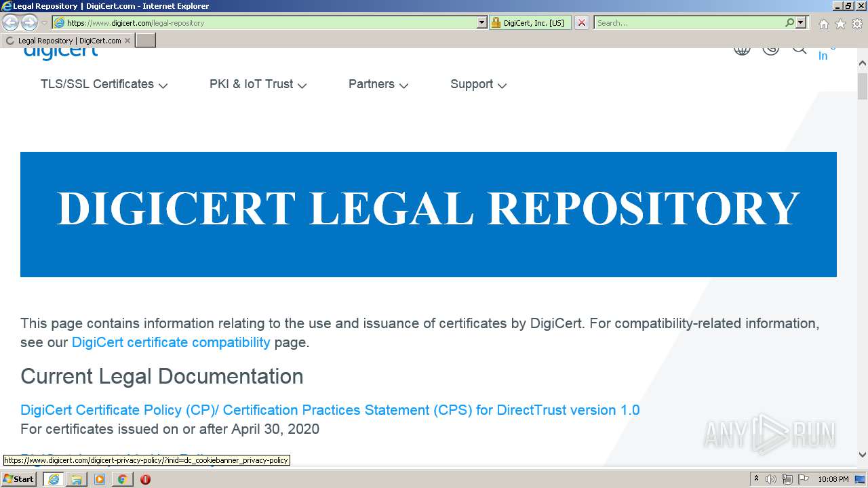Click the 10:08 PM taskbar clock
Image resolution: width=868 pixels, height=488 pixels.
[x=833, y=479]
